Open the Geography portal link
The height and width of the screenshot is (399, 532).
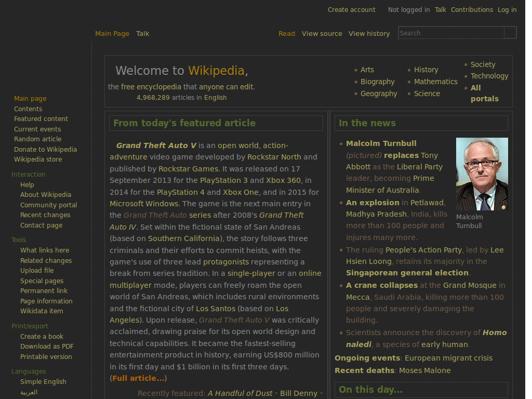(379, 94)
